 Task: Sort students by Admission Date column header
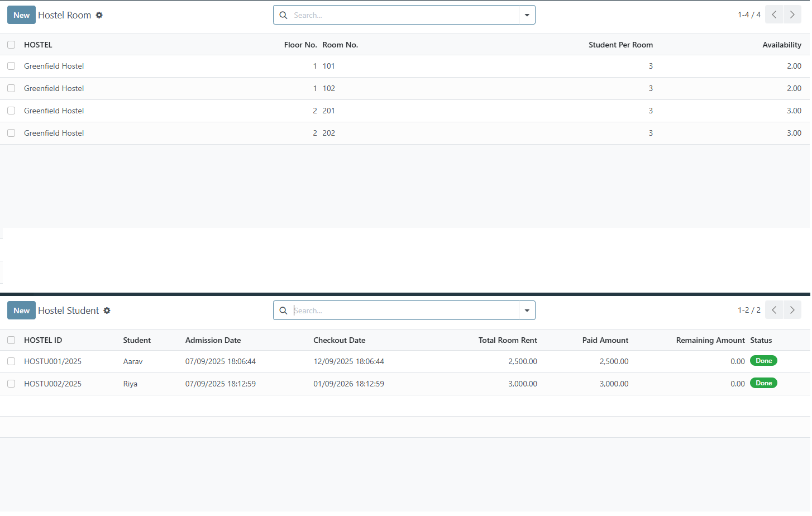click(x=213, y=340)
